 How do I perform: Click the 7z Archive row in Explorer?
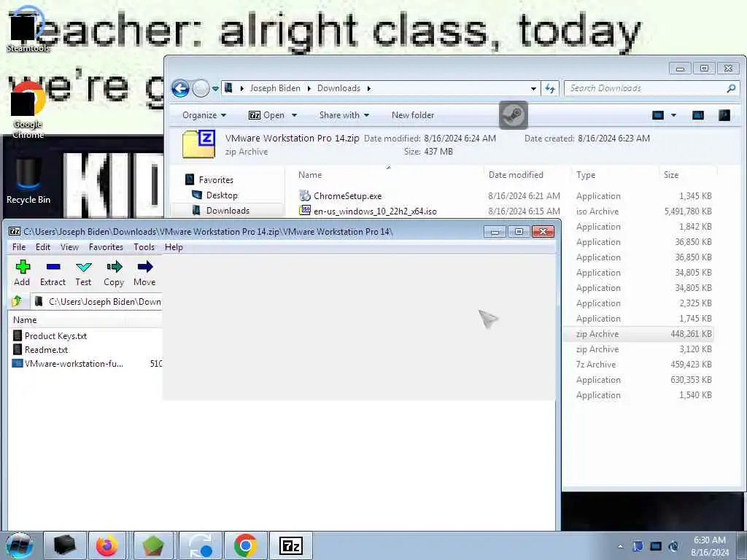[638, 365]
